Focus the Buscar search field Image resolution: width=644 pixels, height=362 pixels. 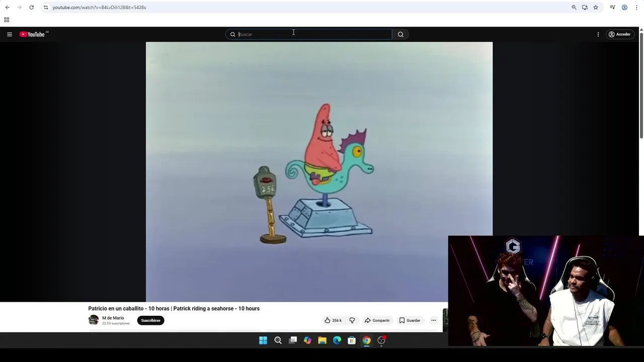click(309, 34)
